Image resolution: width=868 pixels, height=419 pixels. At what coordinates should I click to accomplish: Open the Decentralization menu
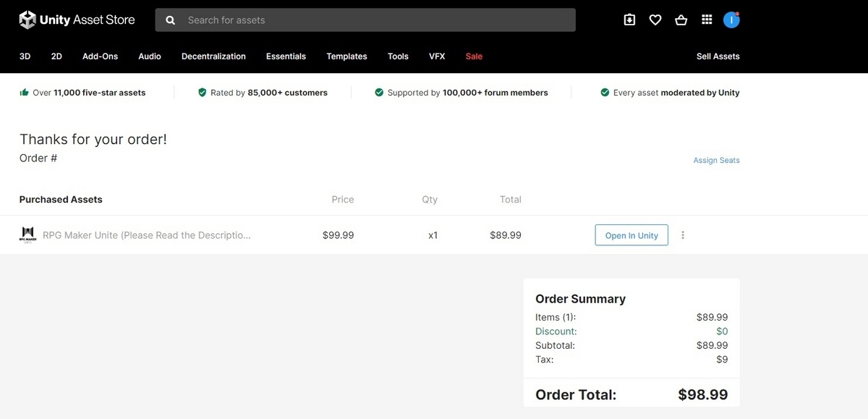point(213,56)
